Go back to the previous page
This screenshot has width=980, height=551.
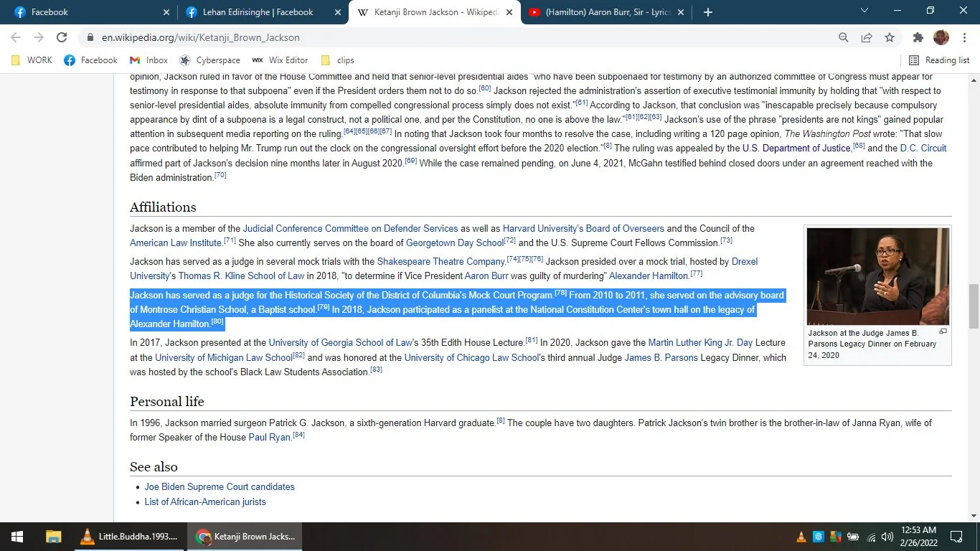pos(16,37)
